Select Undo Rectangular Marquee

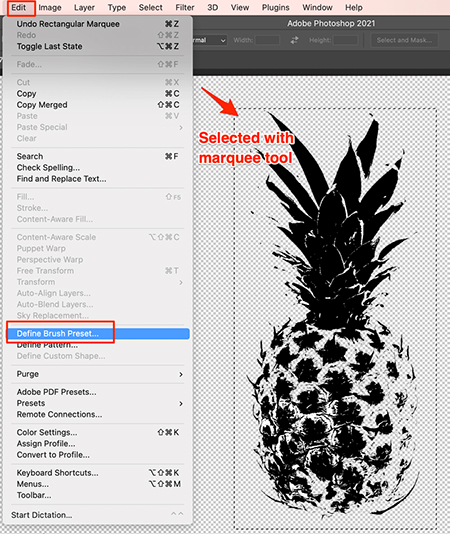(x=98, y=24)
